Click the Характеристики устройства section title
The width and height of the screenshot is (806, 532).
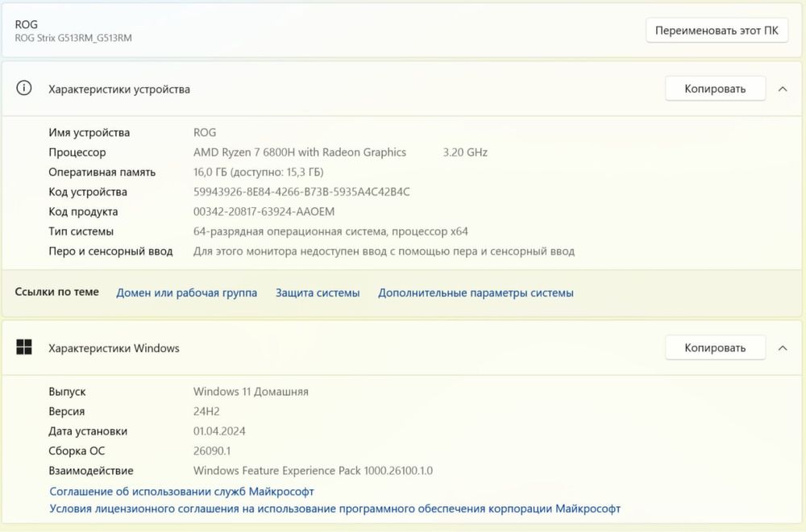[119, 89]
